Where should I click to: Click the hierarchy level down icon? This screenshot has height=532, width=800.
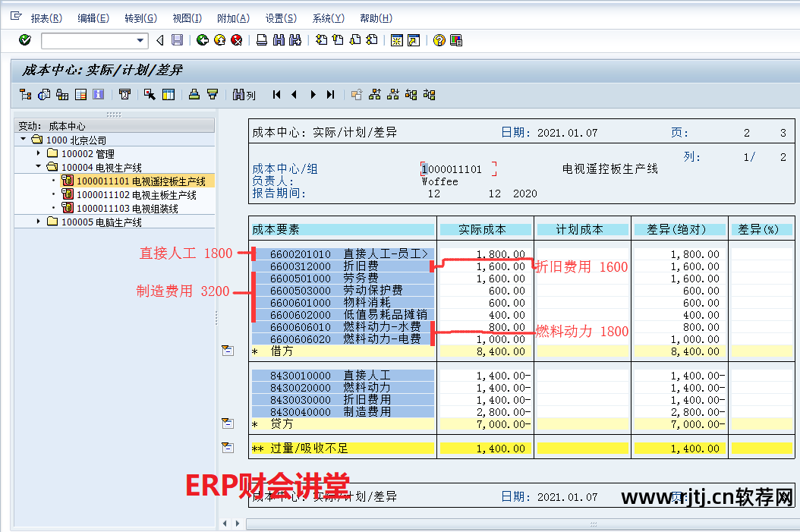point(393,94)
